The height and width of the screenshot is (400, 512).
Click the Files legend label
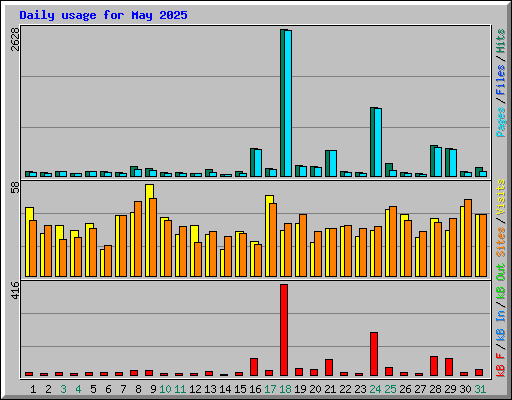[x=501, y=80]
